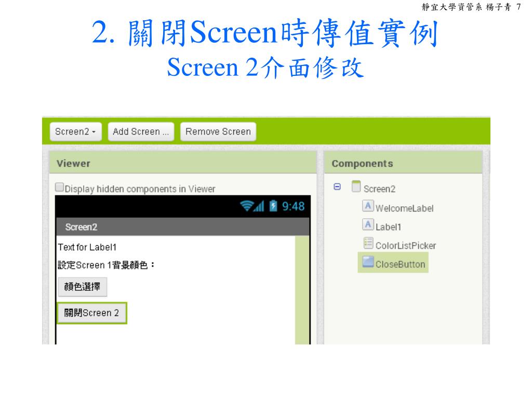This screenshot has width=532, height=399.
Task: Select ColorListPicker in the component tree
Action: click(x=405, y=246)
